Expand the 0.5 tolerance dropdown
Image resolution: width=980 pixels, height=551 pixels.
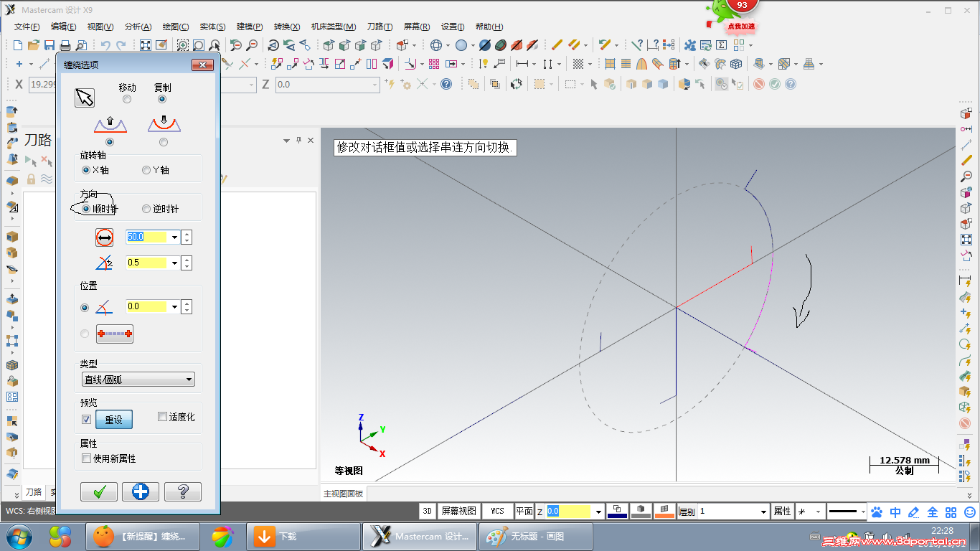click(x=174, y=263)
